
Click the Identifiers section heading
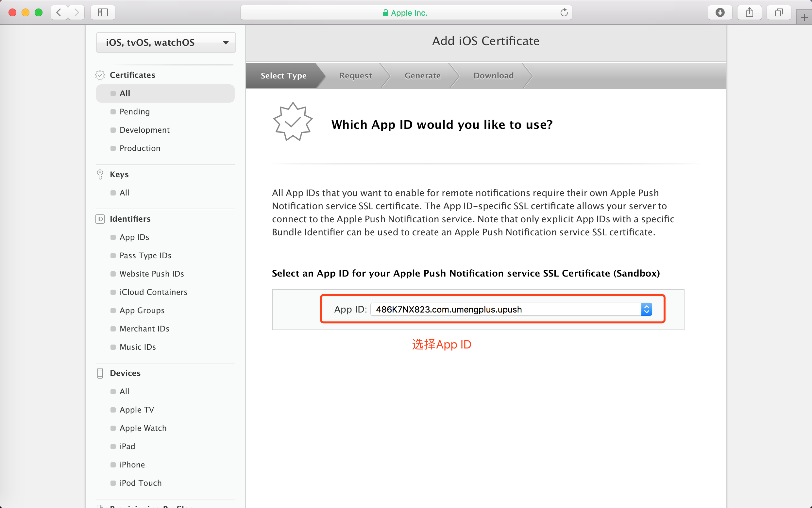pos(130,219)
